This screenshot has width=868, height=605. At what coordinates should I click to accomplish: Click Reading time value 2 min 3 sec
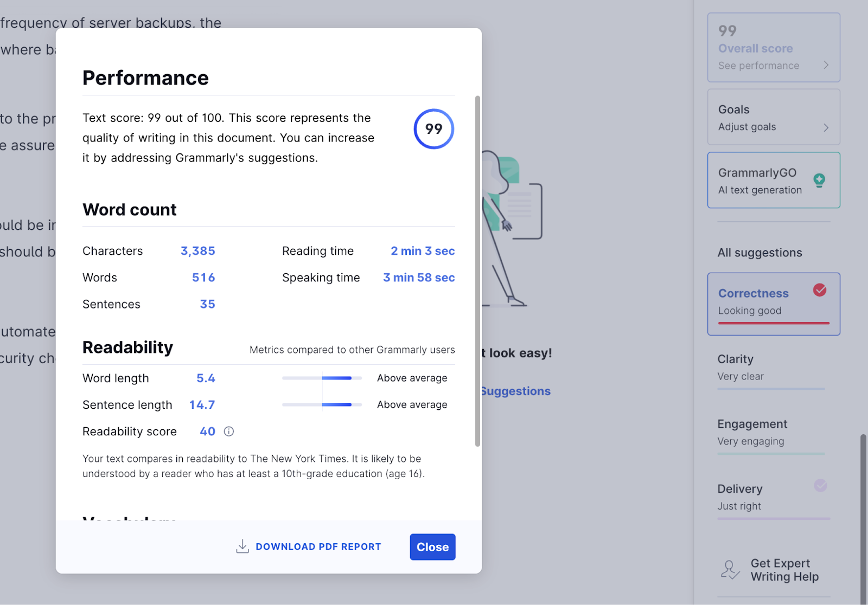point(423,251)
